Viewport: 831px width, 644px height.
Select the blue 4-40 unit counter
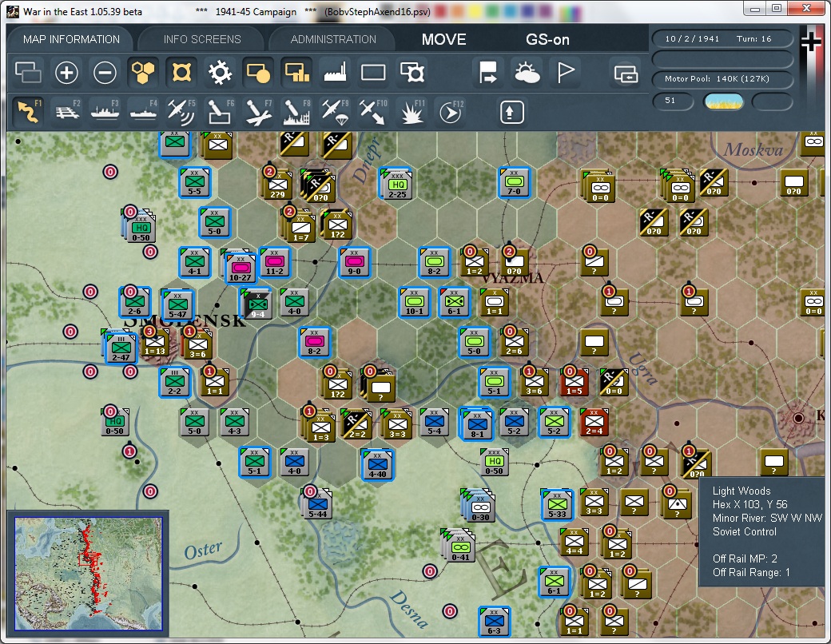click(x=377, y=465)
